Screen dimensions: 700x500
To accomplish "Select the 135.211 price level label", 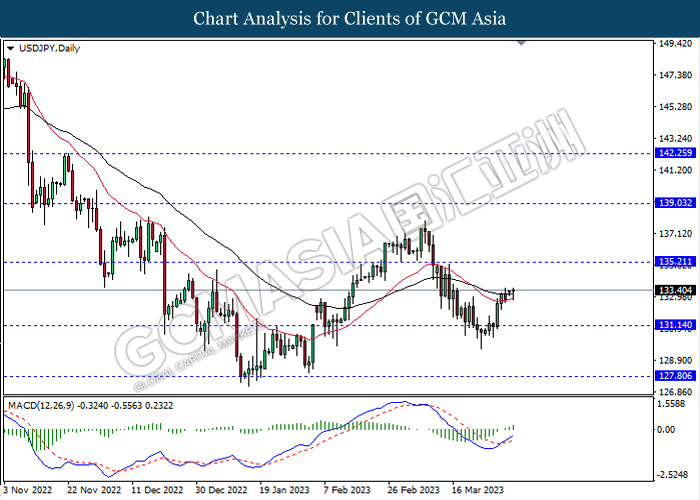I will [x=675, y=262].
